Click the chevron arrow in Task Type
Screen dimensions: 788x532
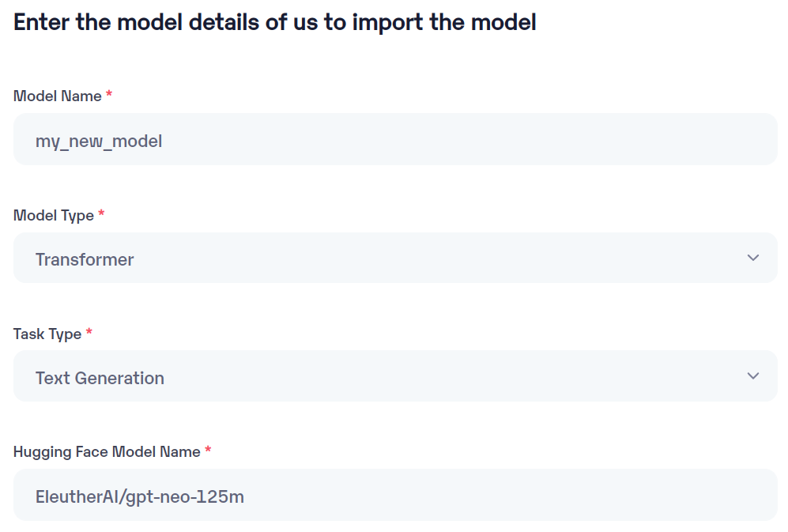(x=752, y=376)
